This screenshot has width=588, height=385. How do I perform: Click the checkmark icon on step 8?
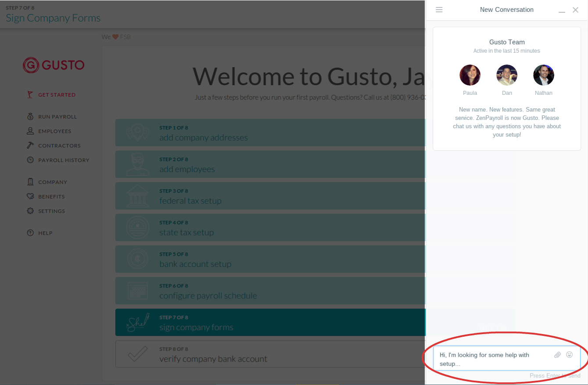point(138,354)
